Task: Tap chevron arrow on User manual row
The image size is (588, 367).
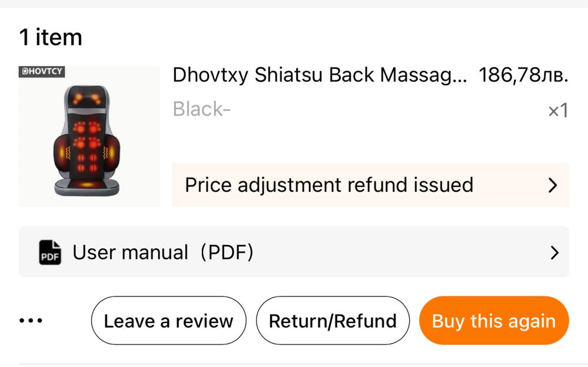Action: (x=554, y=253)
